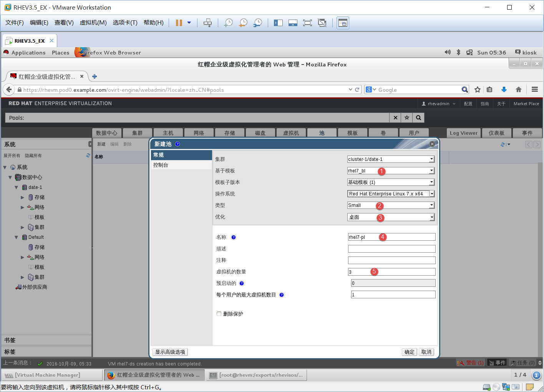The image size is (544, 392).
Task: Collapse the date-1 tree node
Action: click(x=16, y=187)
